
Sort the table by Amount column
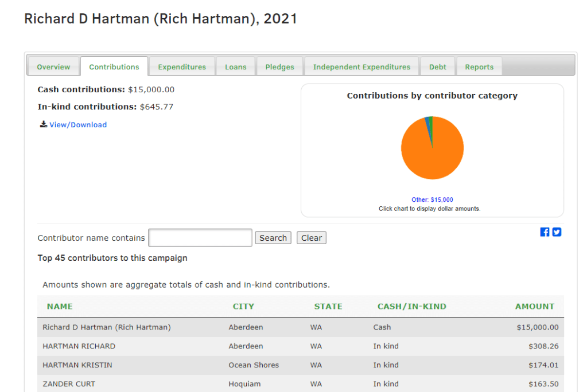534,307
